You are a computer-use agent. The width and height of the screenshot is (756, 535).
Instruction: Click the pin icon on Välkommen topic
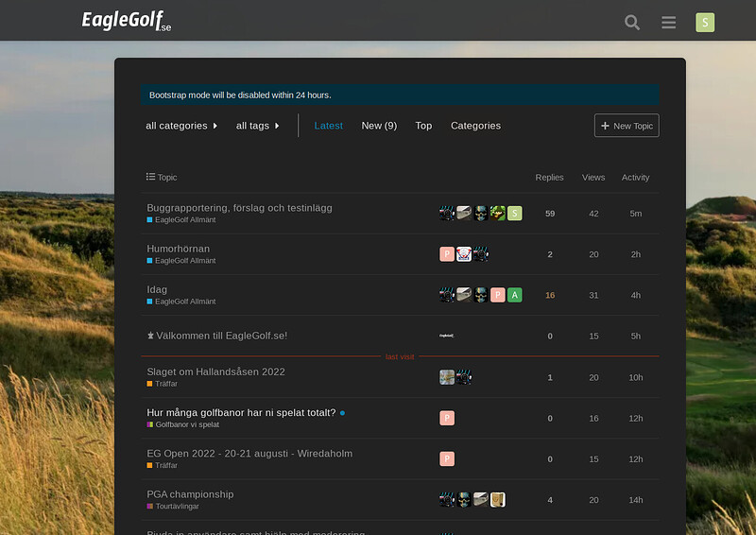pos(150,336)
